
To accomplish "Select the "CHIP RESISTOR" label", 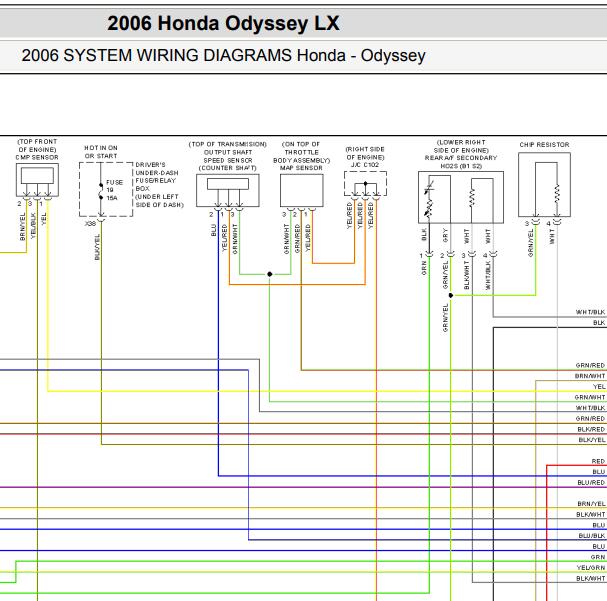I will click(544, 145).
